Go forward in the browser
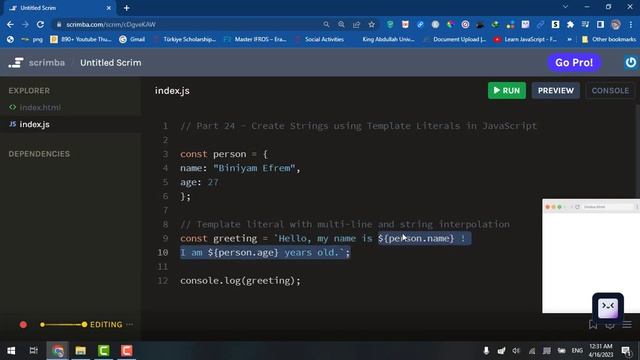Viewport: 640px width, 360px height. click(25, 24)
